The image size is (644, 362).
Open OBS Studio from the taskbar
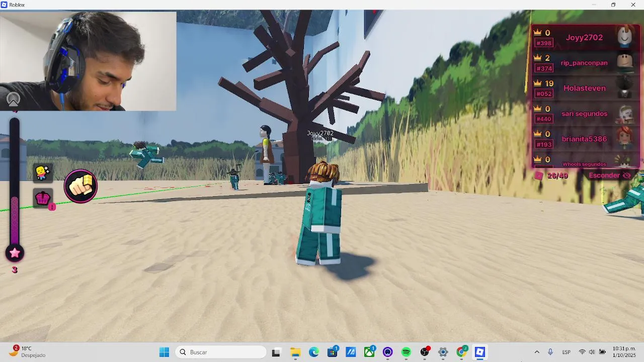pyautogui.click(x=425, y=352)
